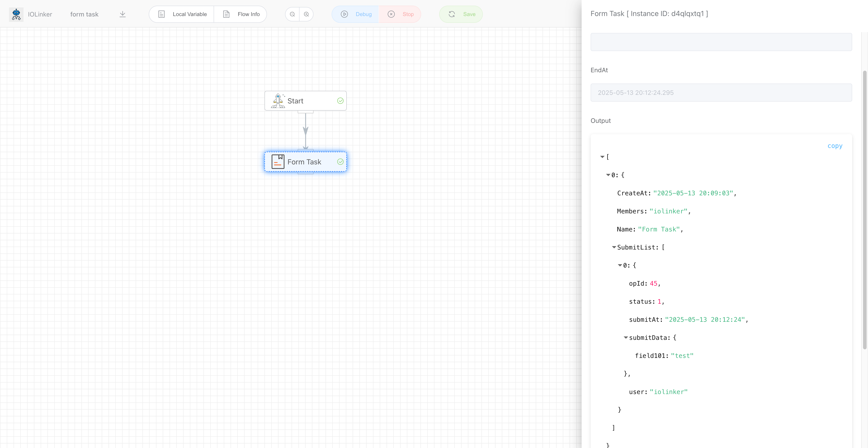Click green check status on Start node
Viewport: 868px width, 448px height.
coord(340,101)
